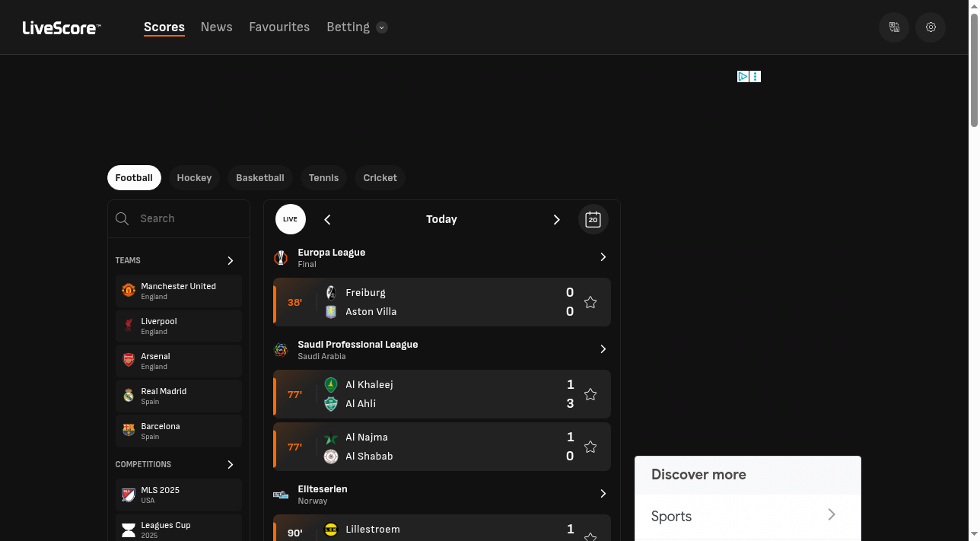This screenshot has height=541, width=980.
Task: Click the Manchester United crest icon
Action: coord(129,291)
